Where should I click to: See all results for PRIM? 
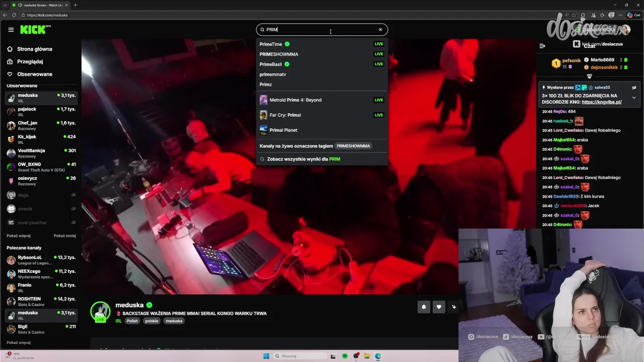(322, 159)
